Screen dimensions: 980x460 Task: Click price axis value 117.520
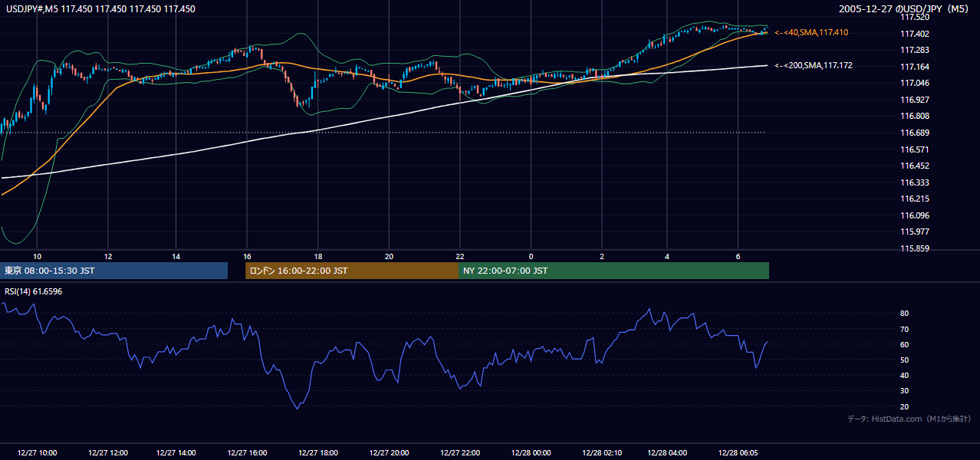click(915, 17)
